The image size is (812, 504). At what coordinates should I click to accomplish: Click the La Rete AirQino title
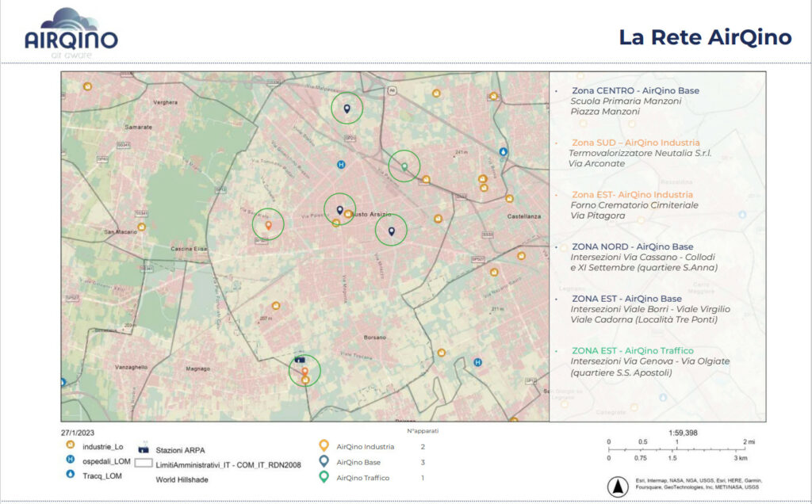point(705,36)
